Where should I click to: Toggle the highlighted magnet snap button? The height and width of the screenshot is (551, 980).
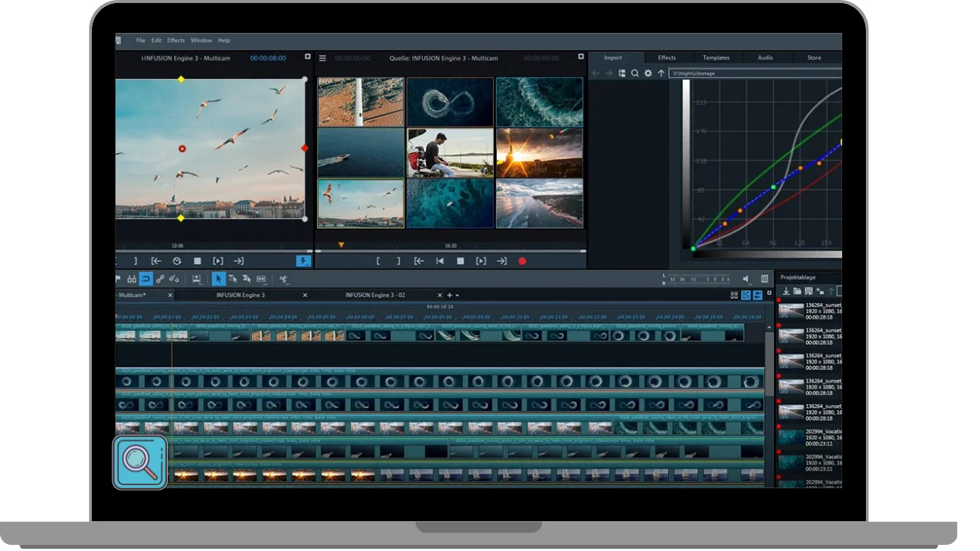(x=145, y=279)
